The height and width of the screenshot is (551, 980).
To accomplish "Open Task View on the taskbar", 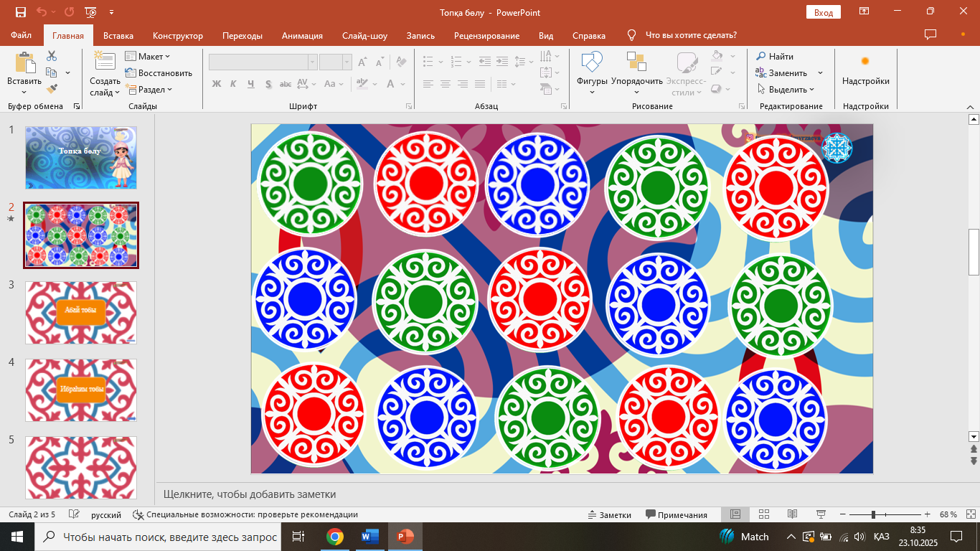I will pos(298,537).
